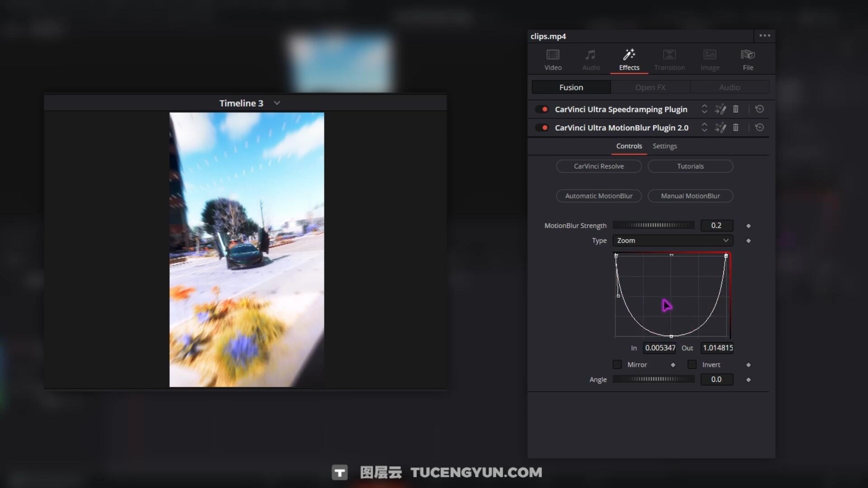Disable the CarVinci Ultra Speedramping Plugin toggle
The height and width of the screenshot is (488, 868).
click(542, 109)
